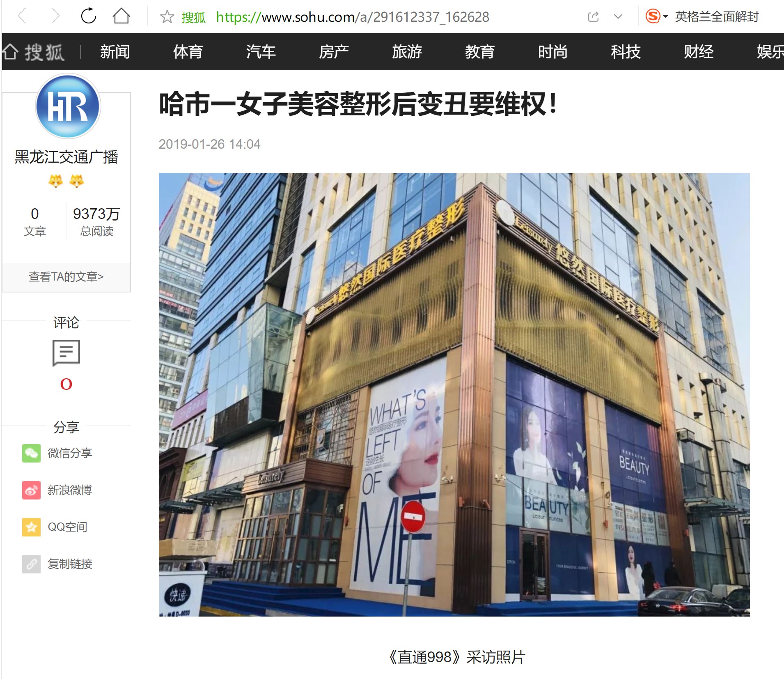Open the 房产 navigation tab
This screenshot has height=679, width=784.
tap(334, 52)
